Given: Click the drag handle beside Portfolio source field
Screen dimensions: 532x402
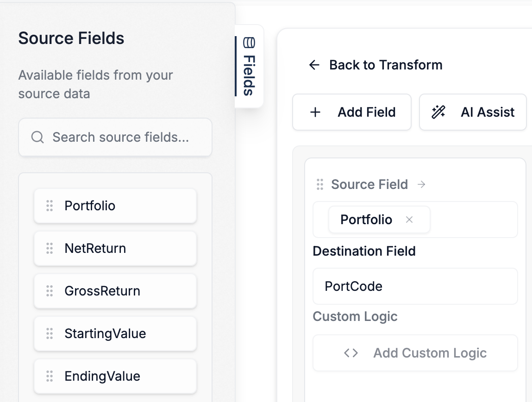Looking at the screenshot, I should click(50, 206).
